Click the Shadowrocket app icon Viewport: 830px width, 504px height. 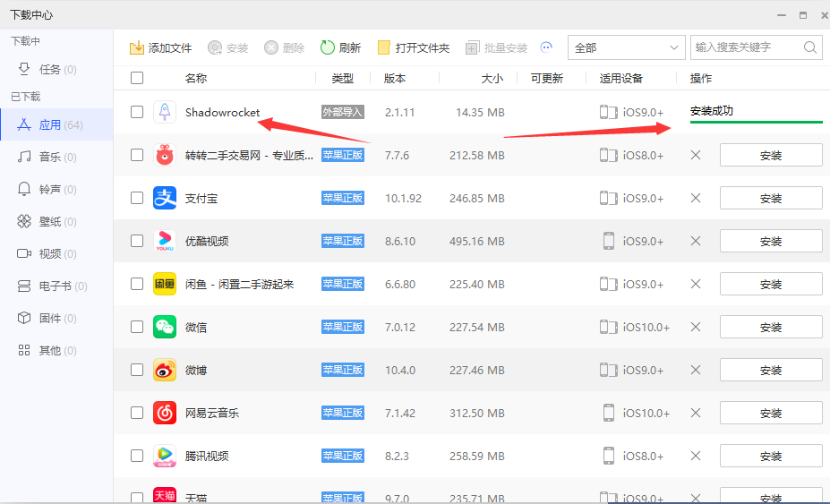pyautogui.click(x=164, y=112)
